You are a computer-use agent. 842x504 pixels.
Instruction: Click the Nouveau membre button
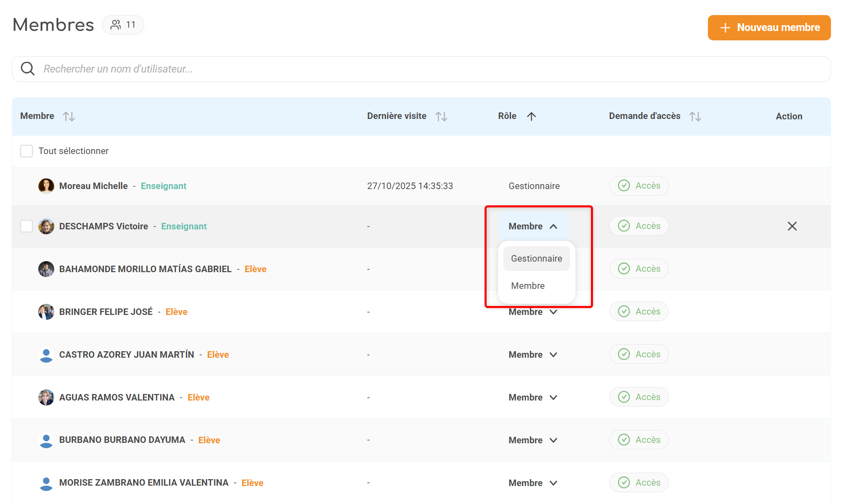tap(769, 28)
